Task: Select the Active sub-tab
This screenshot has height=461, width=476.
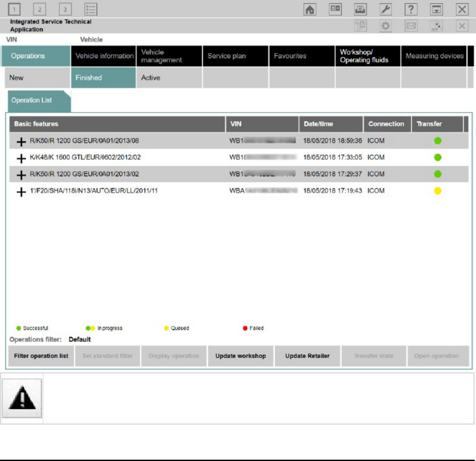Action: (169, 78)
